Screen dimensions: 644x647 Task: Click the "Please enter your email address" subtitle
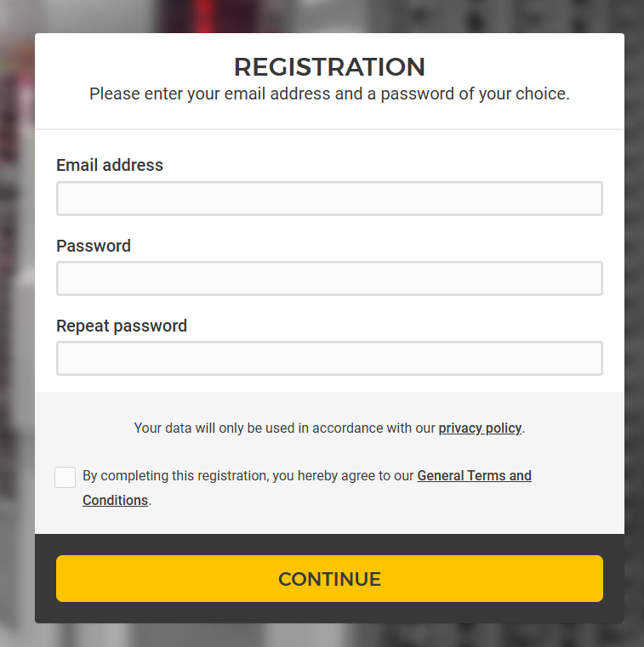(329, 94)
